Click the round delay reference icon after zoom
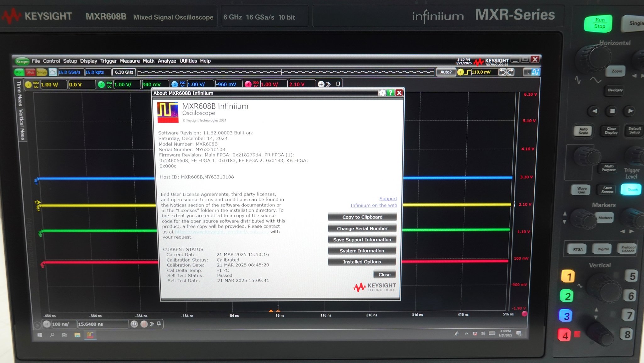The width and height of the screenshot is (644, 363). (144, 324)
